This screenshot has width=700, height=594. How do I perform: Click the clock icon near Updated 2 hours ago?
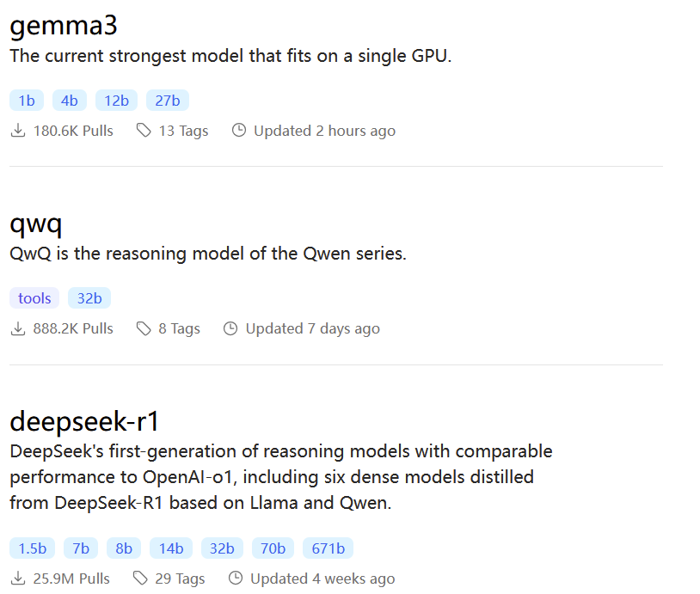click(238, 130)
